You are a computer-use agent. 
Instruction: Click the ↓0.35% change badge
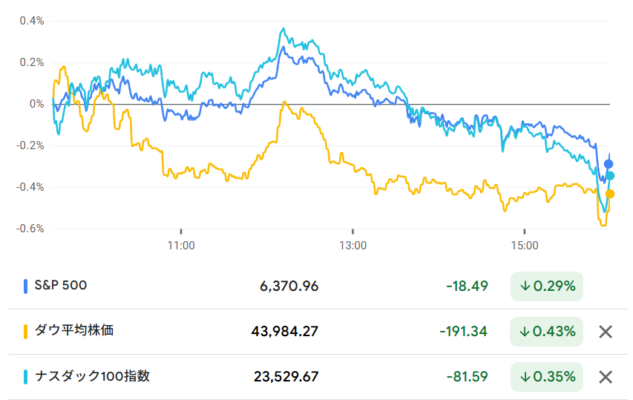547,377
